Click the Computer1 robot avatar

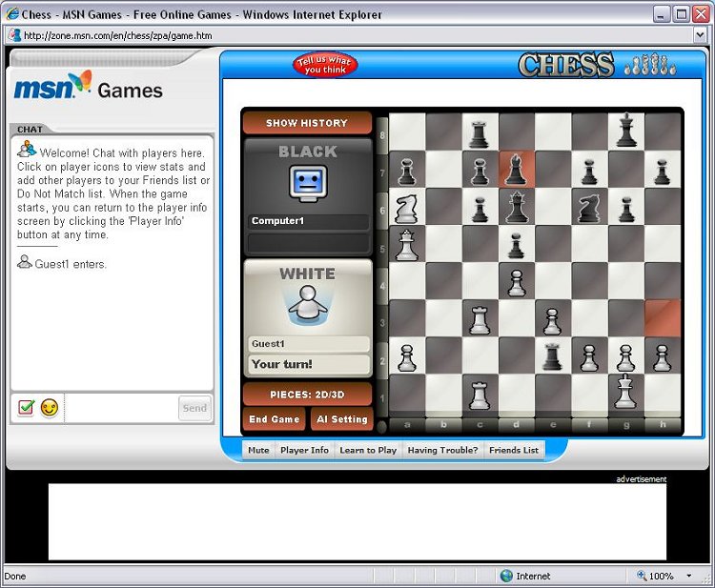[x=308, y=184]
